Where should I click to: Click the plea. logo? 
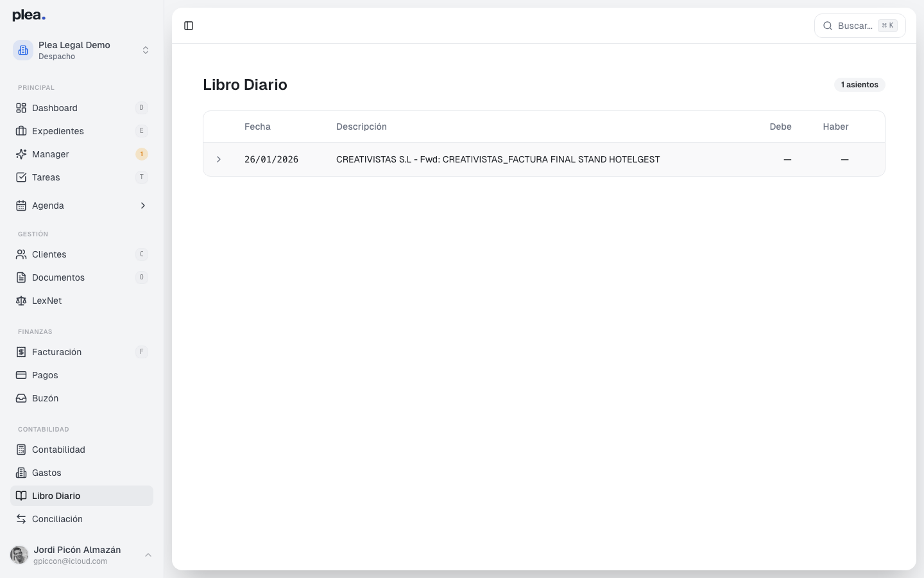[x=29, y=15]
